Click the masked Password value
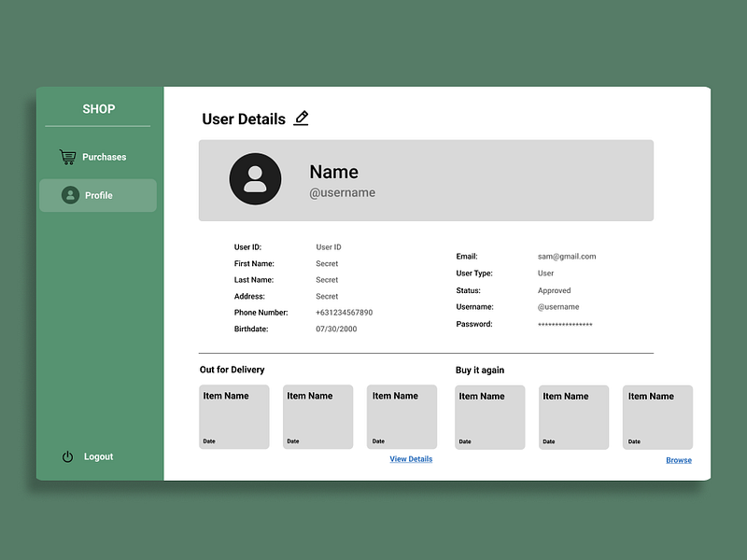 564,324
